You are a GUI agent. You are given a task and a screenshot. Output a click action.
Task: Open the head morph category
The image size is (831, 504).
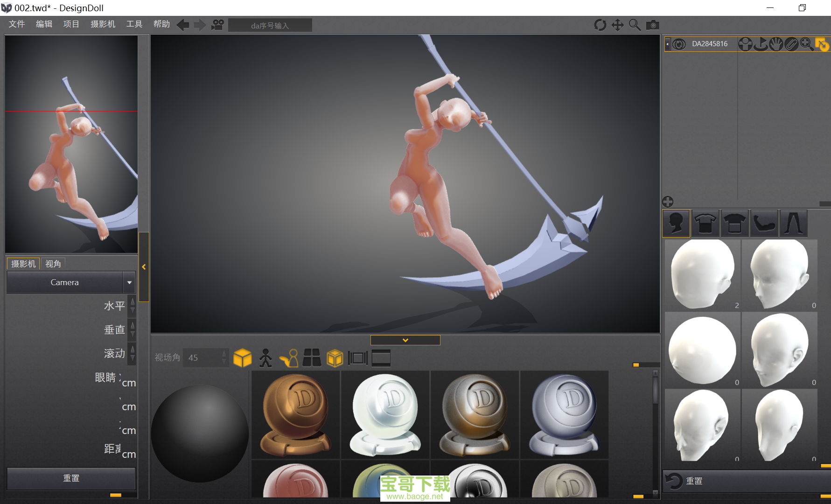(676, 223)
